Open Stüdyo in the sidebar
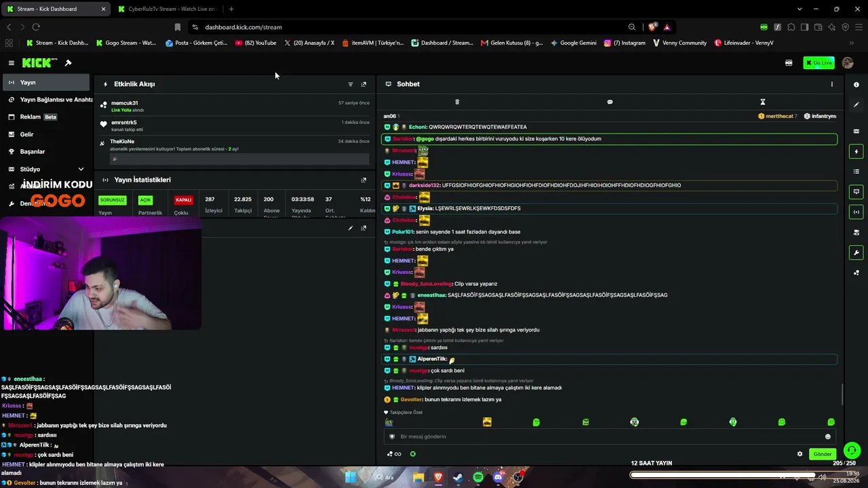868x488 pixels. 45,169
